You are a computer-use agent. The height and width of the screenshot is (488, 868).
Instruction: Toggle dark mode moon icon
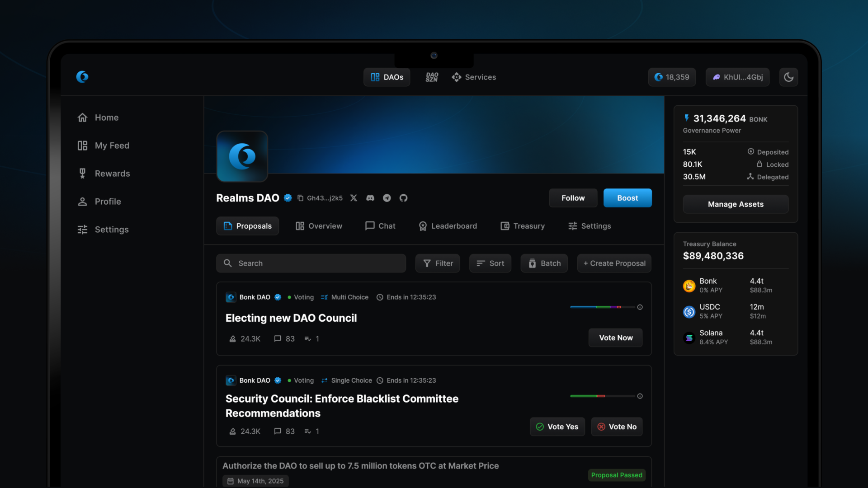(x=788, y=77)
